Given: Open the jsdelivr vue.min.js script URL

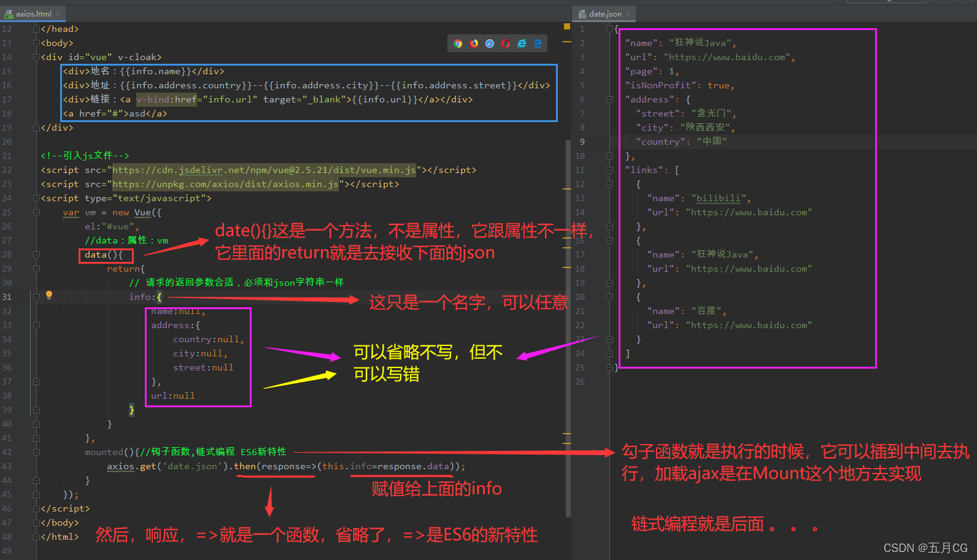Looking at the screenshot, I should point(264,170).
